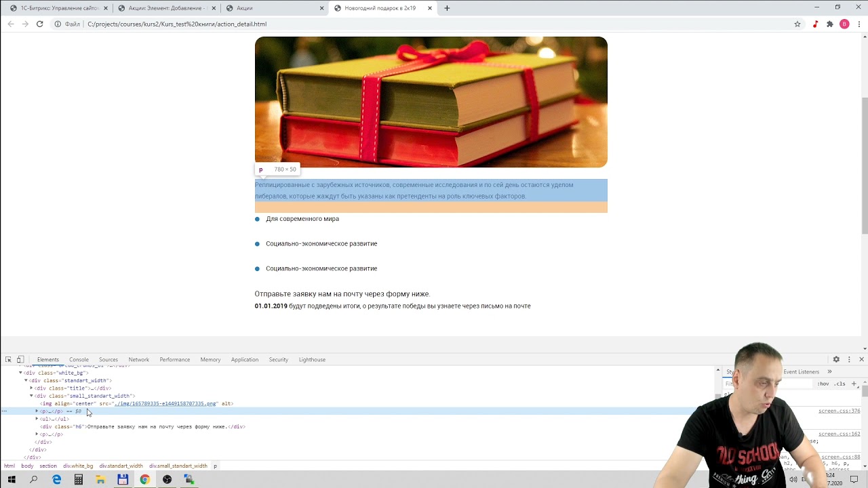Viewport: 868px width, 488px height.
Task: Toggle the :hov element state panel
Action: [823, 384]
